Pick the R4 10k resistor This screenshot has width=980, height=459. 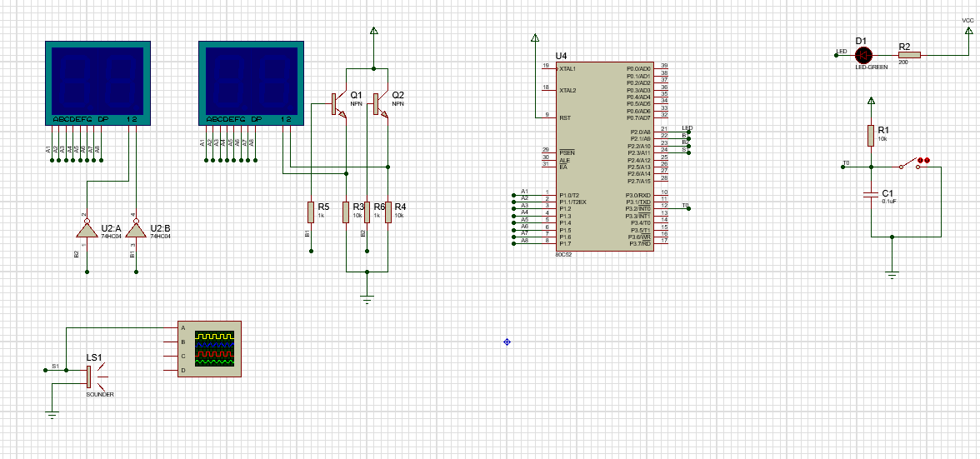[388, 212]
